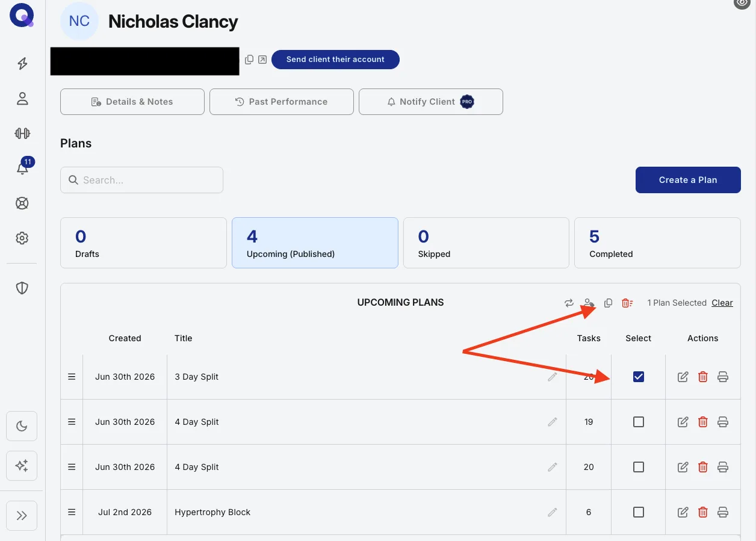
Task: Open the Details & Notes tab
Action: (x=132, y=102)
